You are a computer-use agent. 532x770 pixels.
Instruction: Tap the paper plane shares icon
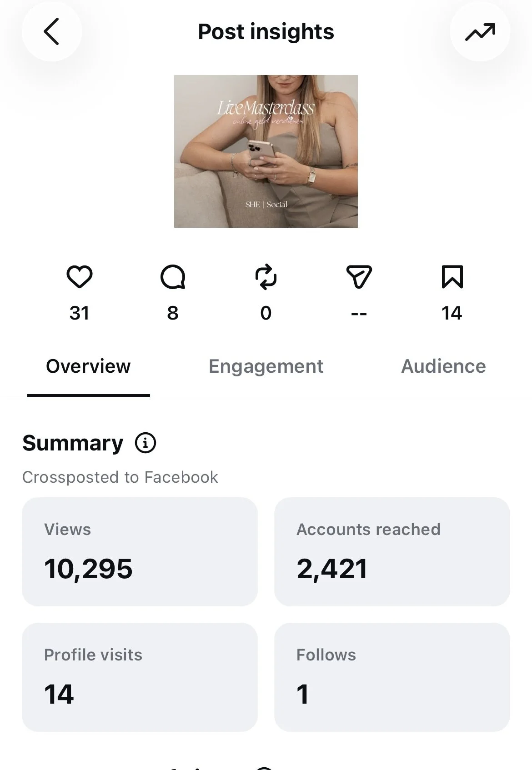point(359,277)
